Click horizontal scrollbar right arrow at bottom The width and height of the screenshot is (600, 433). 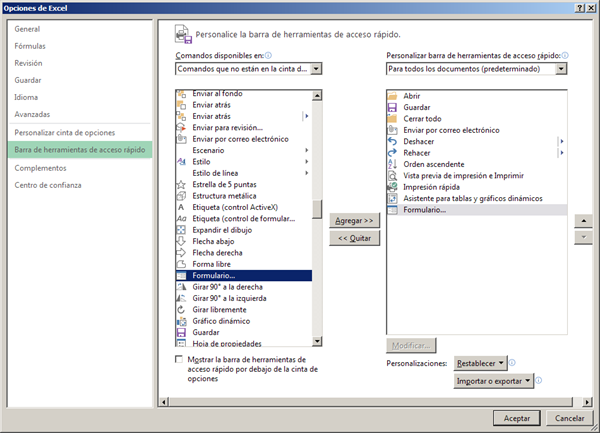click(587, 402)
